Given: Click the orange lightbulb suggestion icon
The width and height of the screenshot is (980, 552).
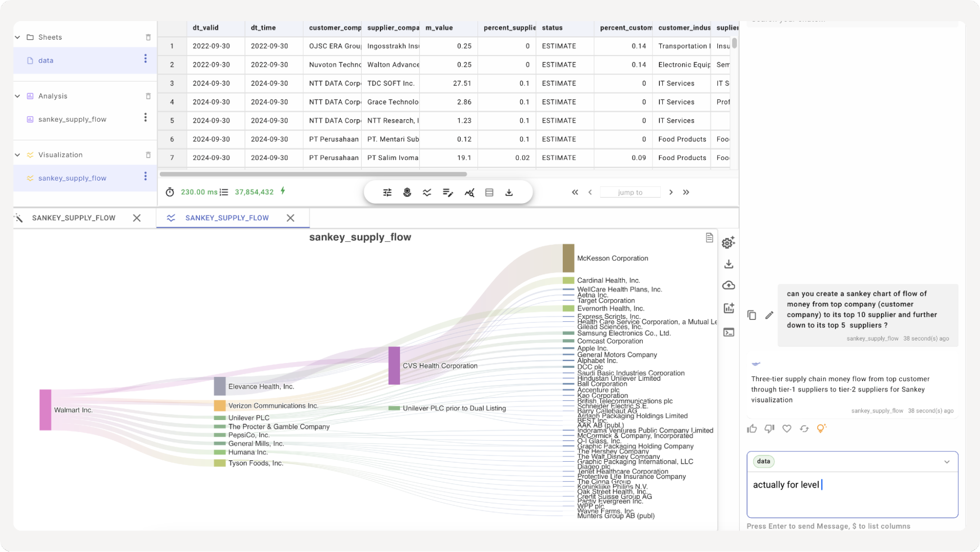Looking at the screenshot, I should click(822, 428).
